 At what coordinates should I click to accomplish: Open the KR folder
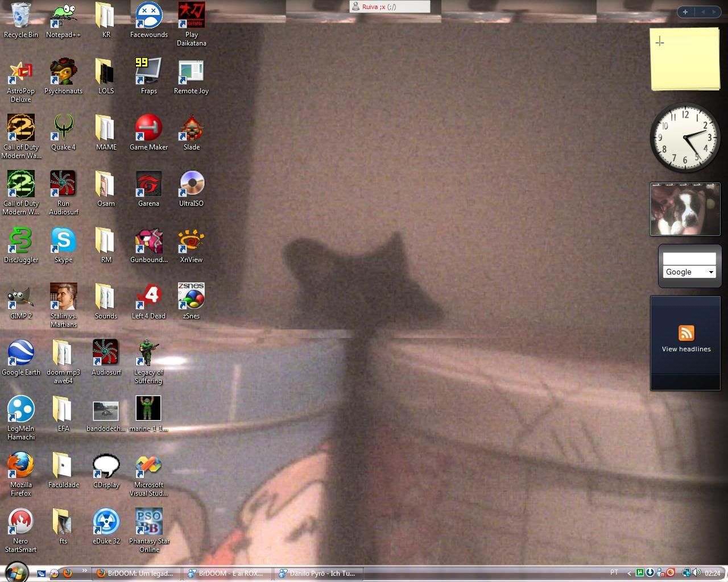pos(106,20)
